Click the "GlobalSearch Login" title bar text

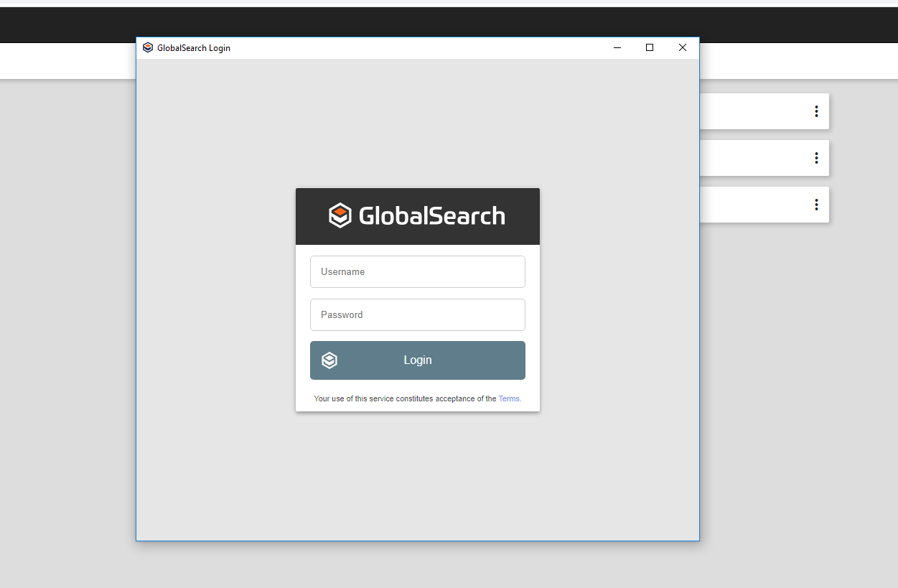[194, 48]
